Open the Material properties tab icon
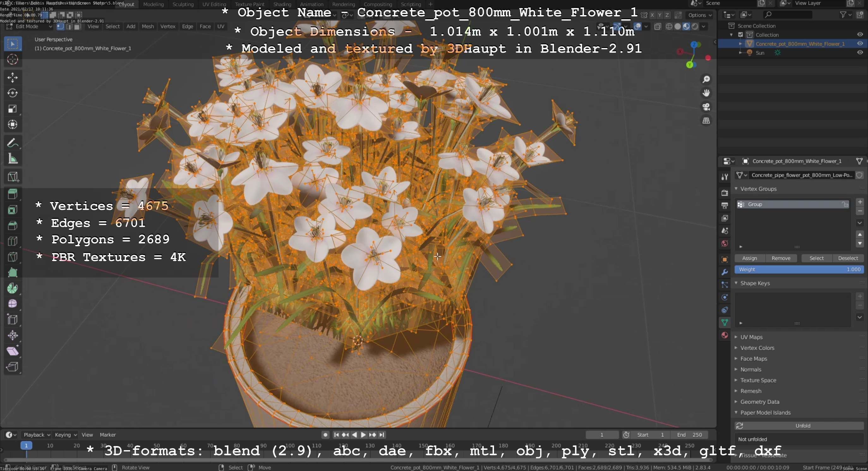Image resolution: width=868 pixels, height=471 pixels. (x=725, y=335)
